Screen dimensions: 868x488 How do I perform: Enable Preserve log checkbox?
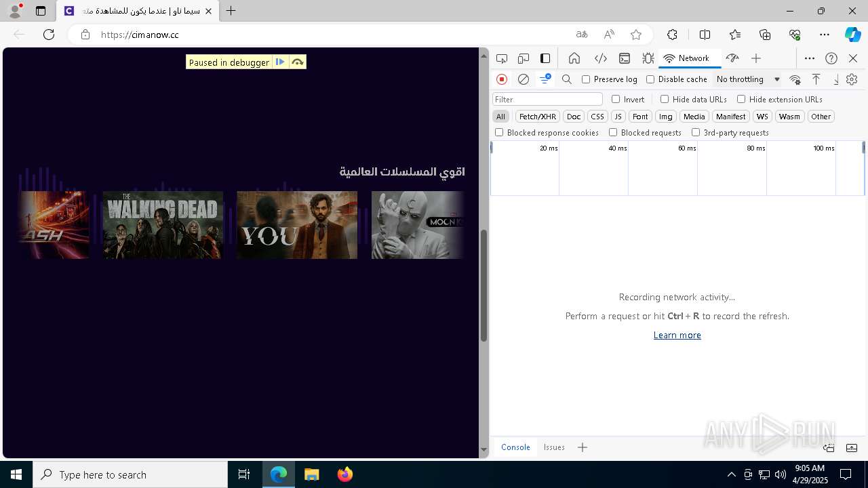pyautogui.click(x=586, y=79)
